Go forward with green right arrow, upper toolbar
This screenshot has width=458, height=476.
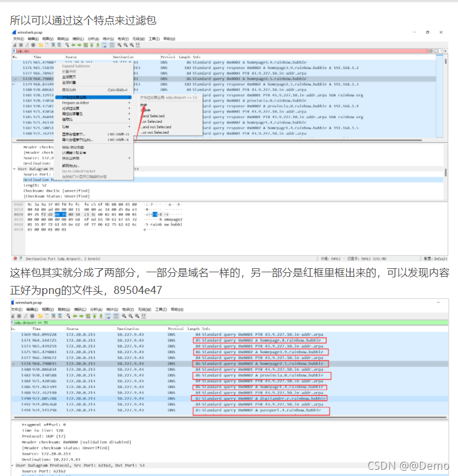pos(79,45)
